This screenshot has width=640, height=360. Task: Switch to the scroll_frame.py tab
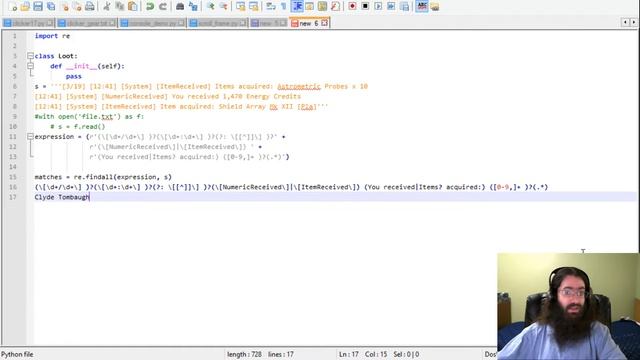(x=218, y=23)
